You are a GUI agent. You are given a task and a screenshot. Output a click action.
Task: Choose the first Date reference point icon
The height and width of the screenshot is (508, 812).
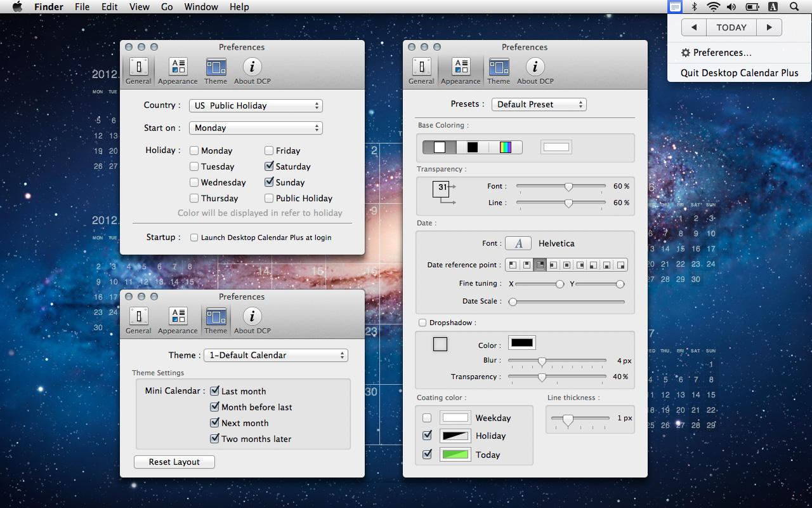512,265
